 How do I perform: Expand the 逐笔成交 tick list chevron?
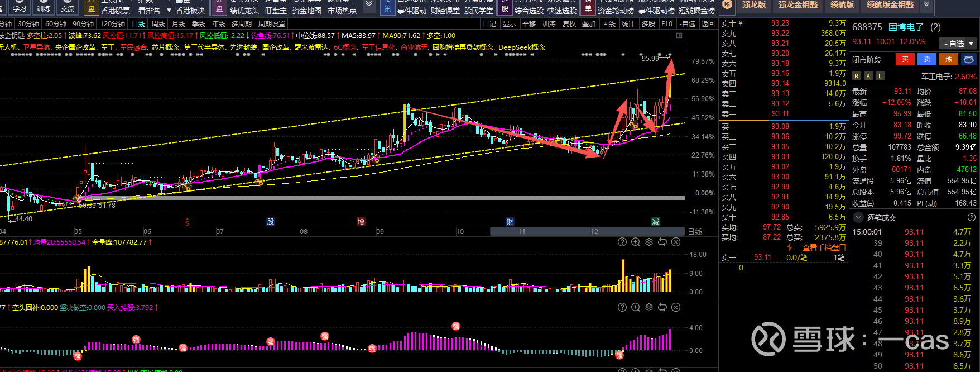pos(858,217)
